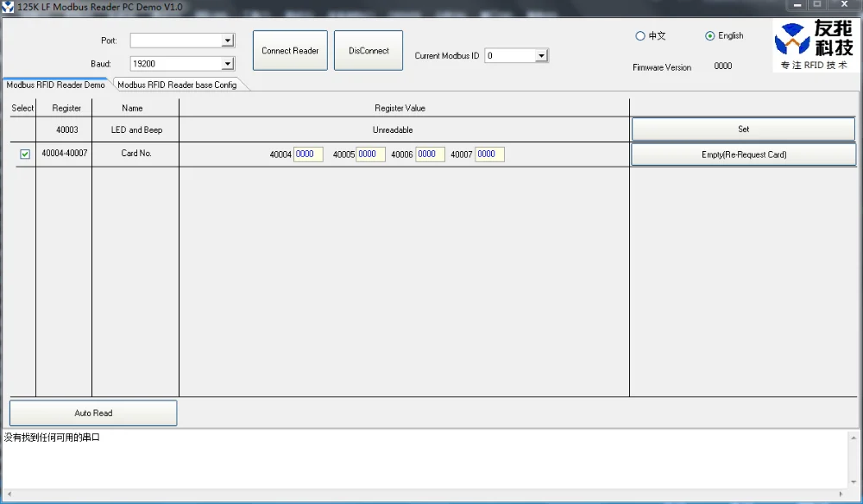Select the 中文 language radio button
The height and width of the screenshot is (504, 863).
point(640,35)
